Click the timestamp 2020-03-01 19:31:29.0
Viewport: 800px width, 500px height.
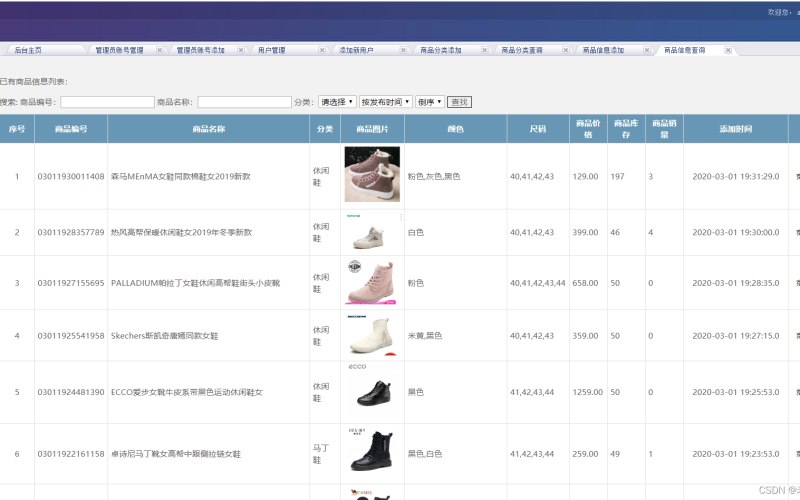tap(736, 177)
